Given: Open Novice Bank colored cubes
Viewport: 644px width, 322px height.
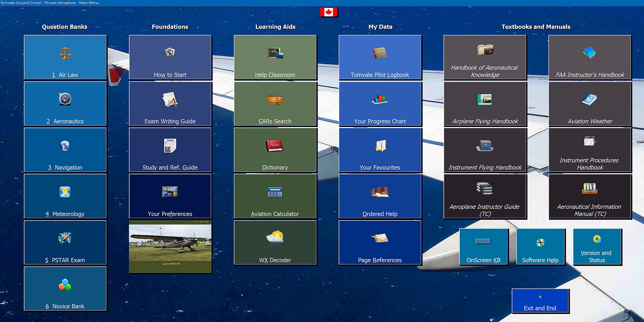Looking at the screenshot, I should coord(65,285).
